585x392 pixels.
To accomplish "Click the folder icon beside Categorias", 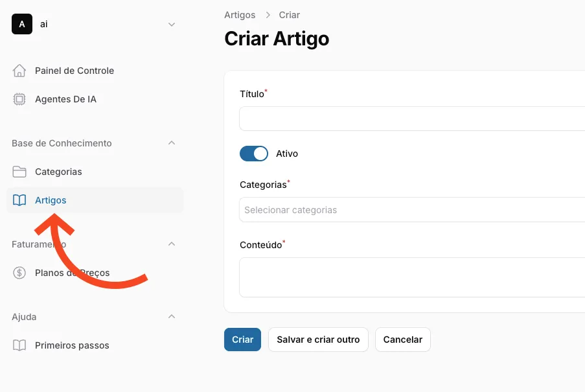I will point(19,172).
